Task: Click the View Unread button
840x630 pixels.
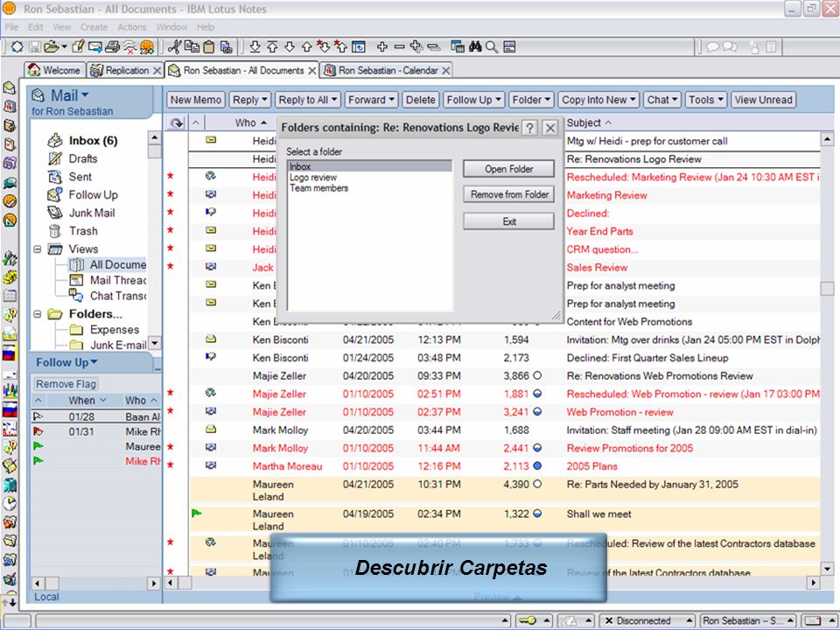Action: [x=763, y=100]
